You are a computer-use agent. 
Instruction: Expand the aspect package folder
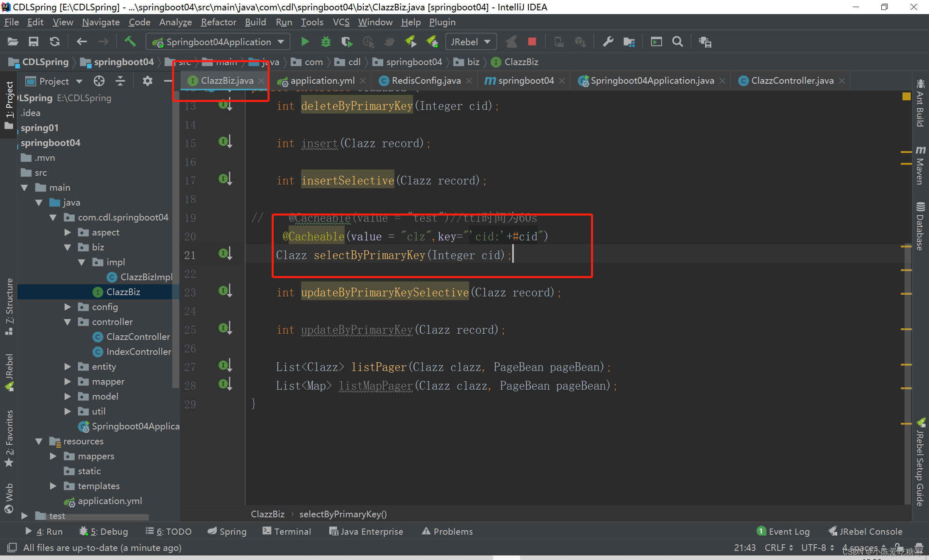click(68, 233)
